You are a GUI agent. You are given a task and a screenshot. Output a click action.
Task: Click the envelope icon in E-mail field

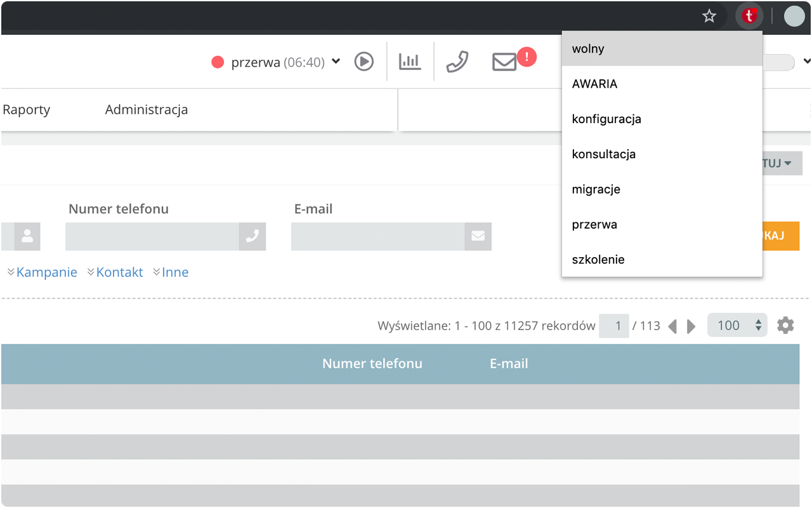[478, 236]
